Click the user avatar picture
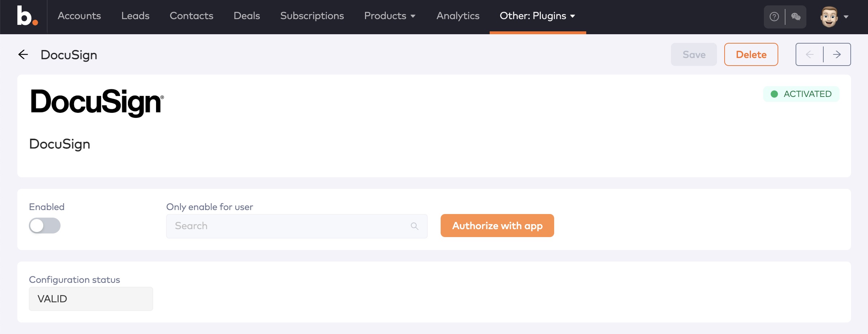Image resolution: width=868 pixels, height=334 pixels. point(829,17)
